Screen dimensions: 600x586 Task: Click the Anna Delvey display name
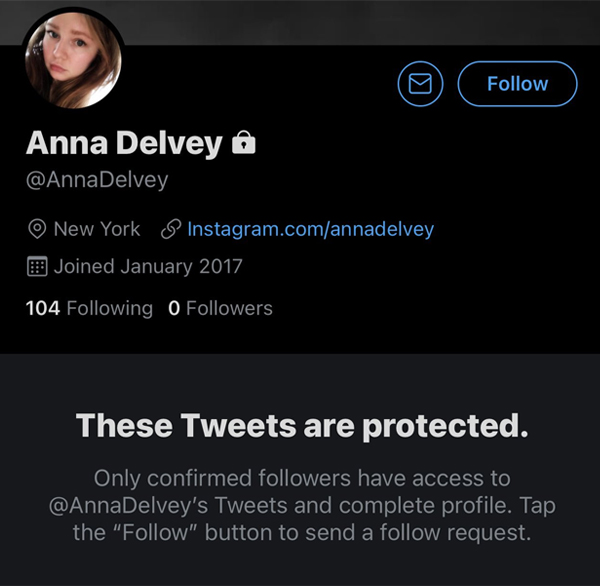coord(123,144)
